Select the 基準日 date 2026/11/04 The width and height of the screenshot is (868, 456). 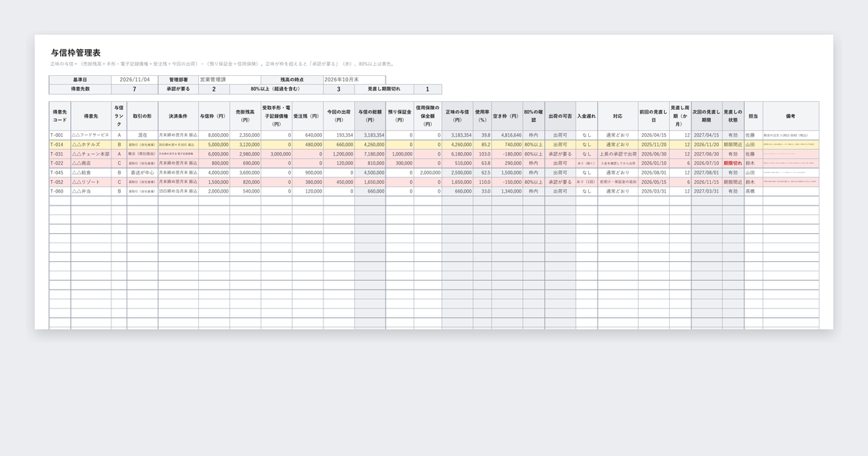click(x=135, y=80)
